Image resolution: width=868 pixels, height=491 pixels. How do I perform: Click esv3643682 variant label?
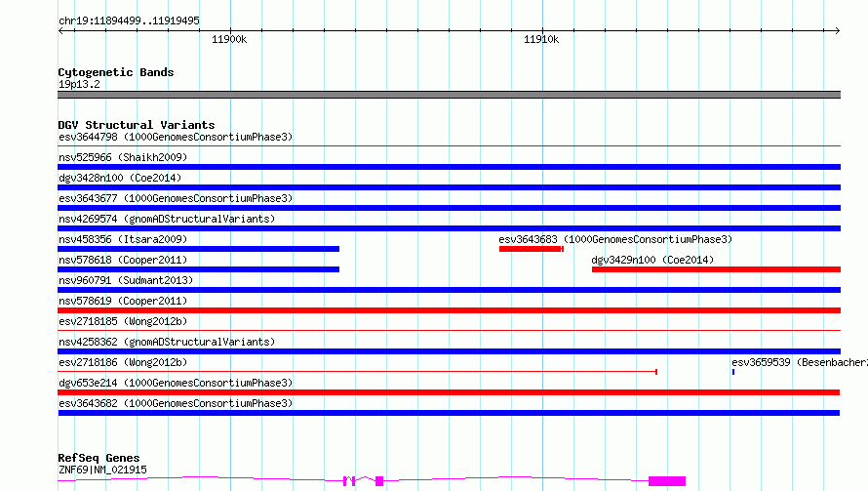[x=176, y=403]
